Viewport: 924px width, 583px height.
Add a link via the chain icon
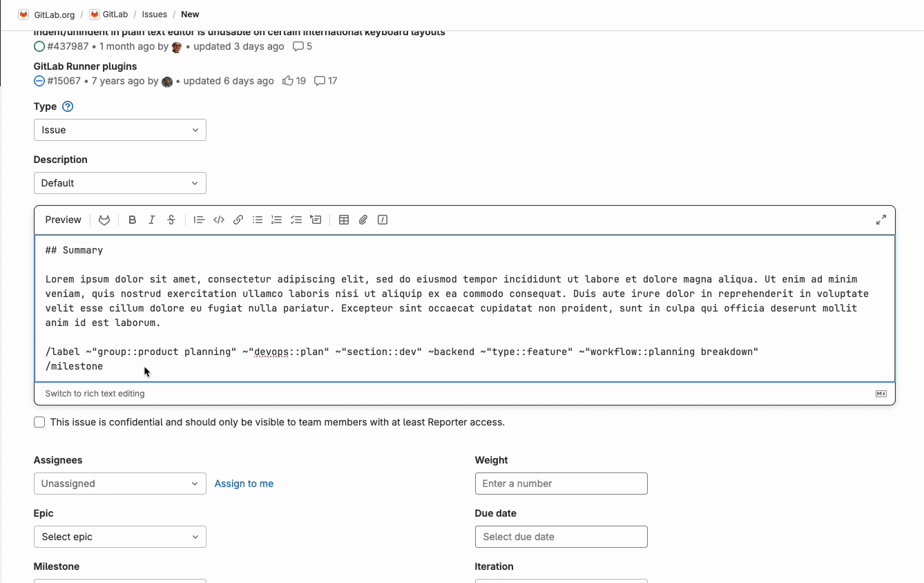238,220
